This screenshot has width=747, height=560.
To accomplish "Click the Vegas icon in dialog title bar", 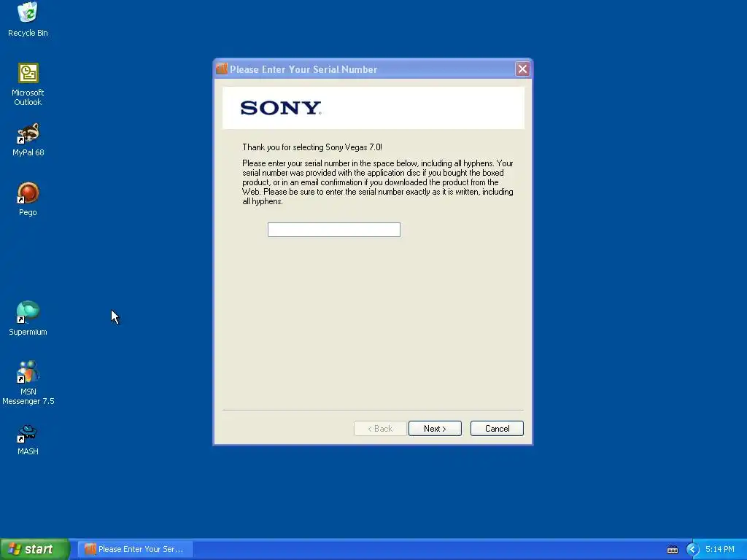I will [222, 69].
